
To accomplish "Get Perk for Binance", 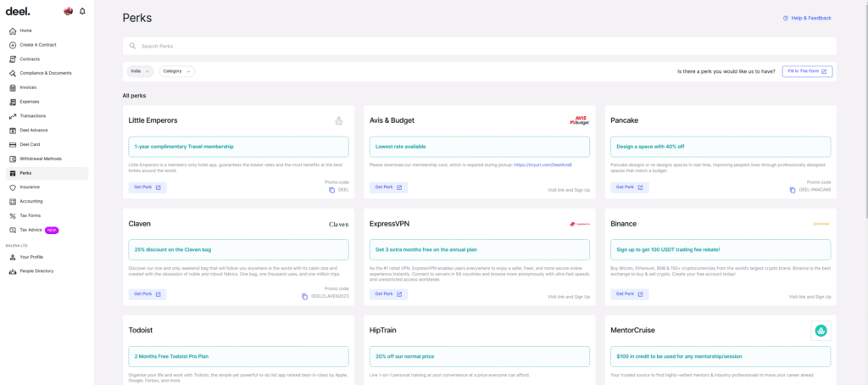I will [x=630, y=294].
